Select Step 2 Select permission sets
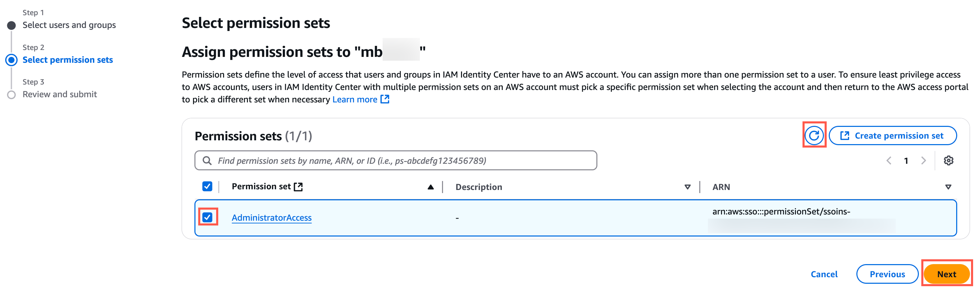 pyautogui.click(x=68, y=60)
